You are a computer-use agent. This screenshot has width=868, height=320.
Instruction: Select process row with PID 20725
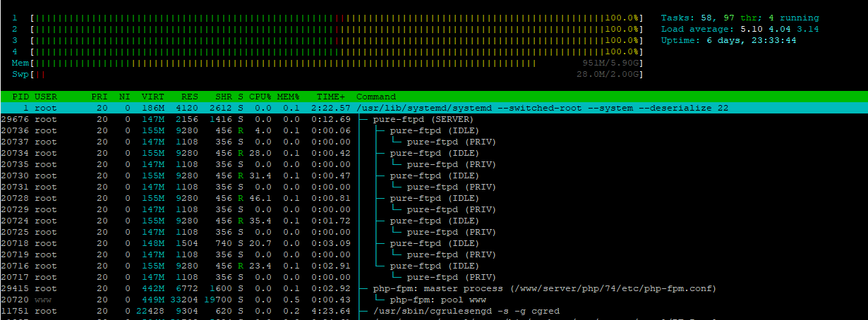coord(434,232)
